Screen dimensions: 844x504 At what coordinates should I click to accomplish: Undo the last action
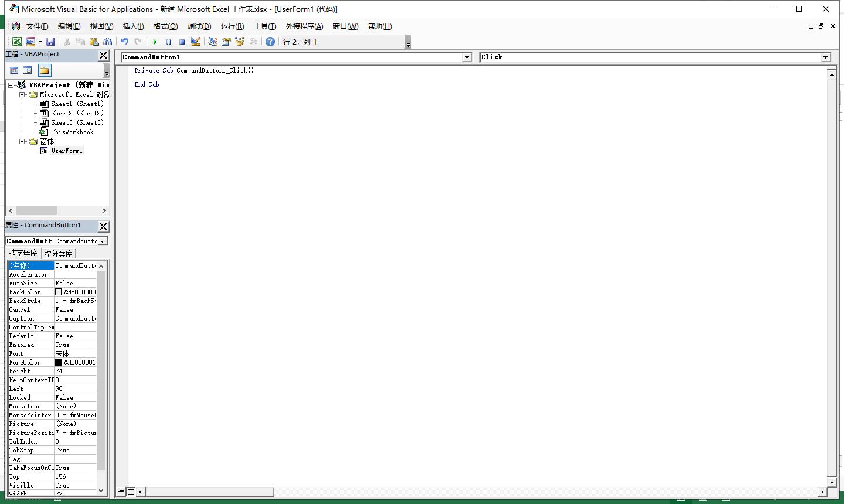click(124, 42)
